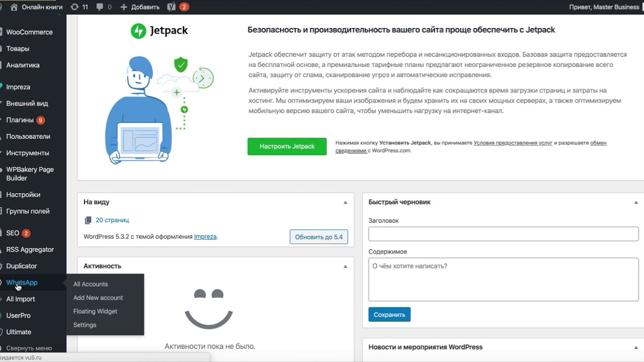The image size is (644, 362).
Task: Open the 20 страниц link
Action: click(112, 220)
